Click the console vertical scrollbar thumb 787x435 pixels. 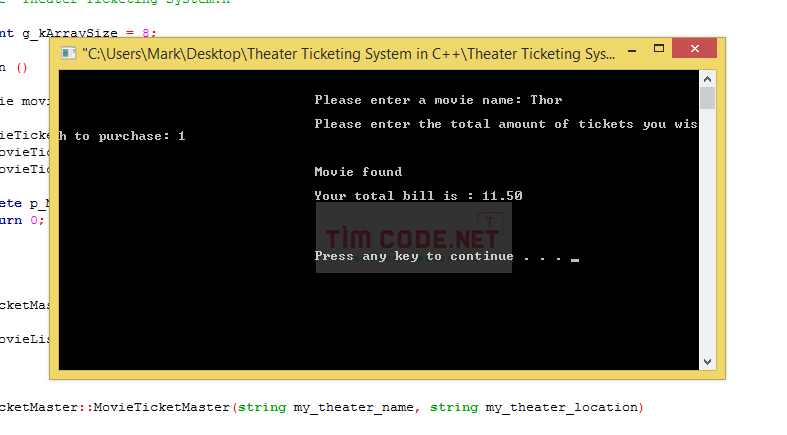coord(707,98)
